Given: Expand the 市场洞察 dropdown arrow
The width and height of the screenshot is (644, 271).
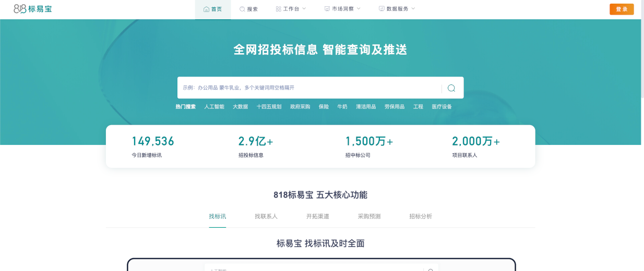Looking at the screenshot, I should [x=359, y=9].
